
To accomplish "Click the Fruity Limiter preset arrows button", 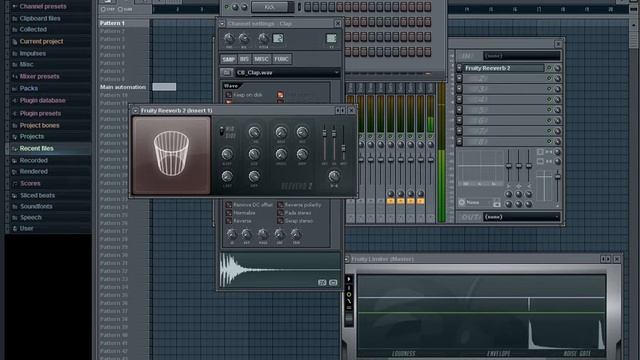I will coord(606,259).
